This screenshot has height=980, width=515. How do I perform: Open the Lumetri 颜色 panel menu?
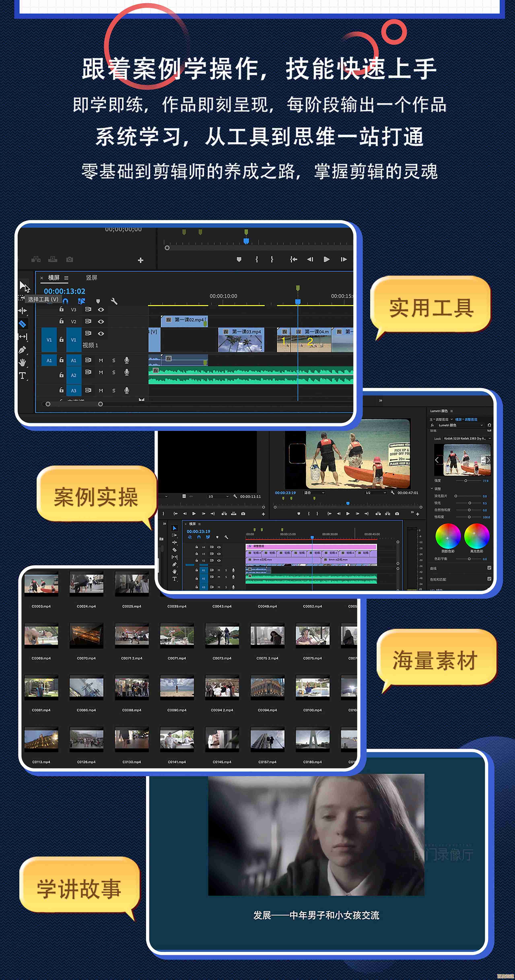(x=451, y=411)
